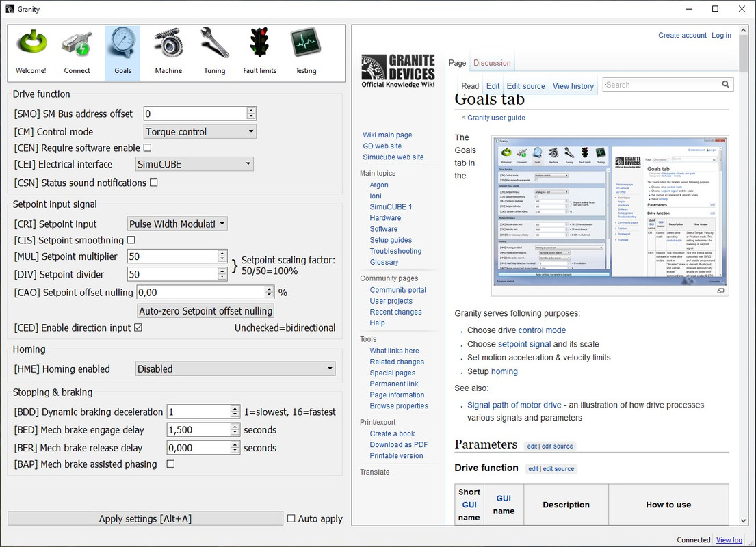Click Download as PDF link
The height and width of the screenshot is (547, 756).
[398, 445]
